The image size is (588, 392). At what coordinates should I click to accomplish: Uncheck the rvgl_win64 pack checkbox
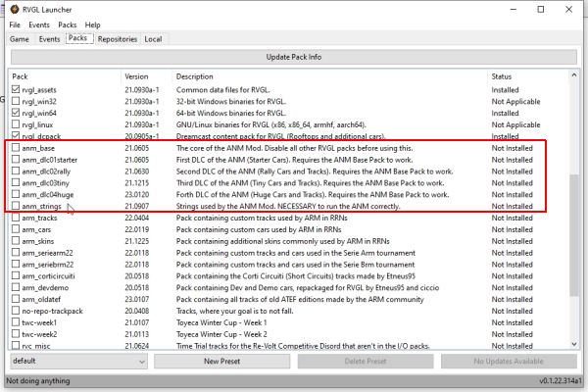pyautogui.click(x=16, y=113)
